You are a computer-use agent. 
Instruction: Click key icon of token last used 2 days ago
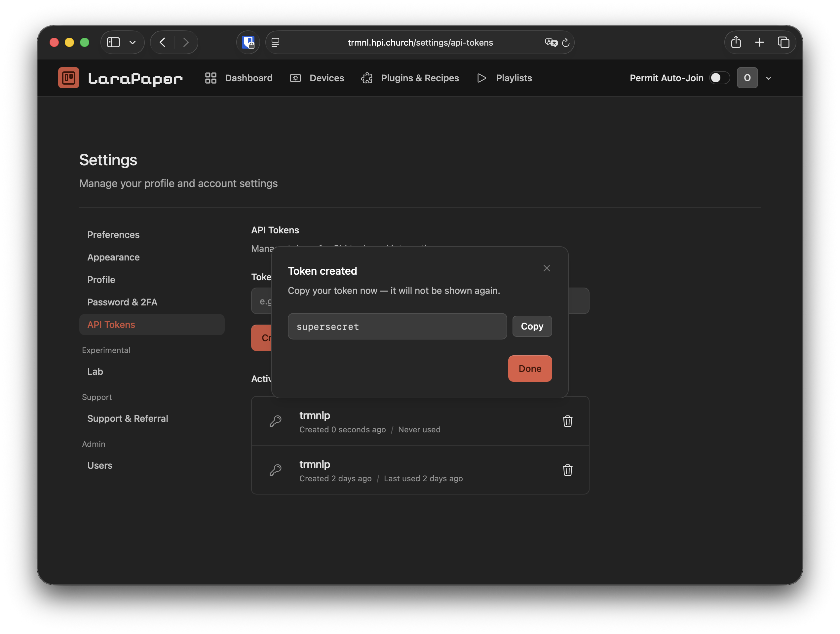click(x=276, y=470)
